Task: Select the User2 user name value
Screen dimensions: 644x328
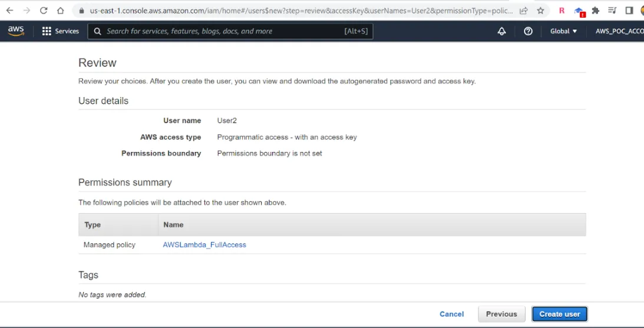Action: tap(227, 121)
